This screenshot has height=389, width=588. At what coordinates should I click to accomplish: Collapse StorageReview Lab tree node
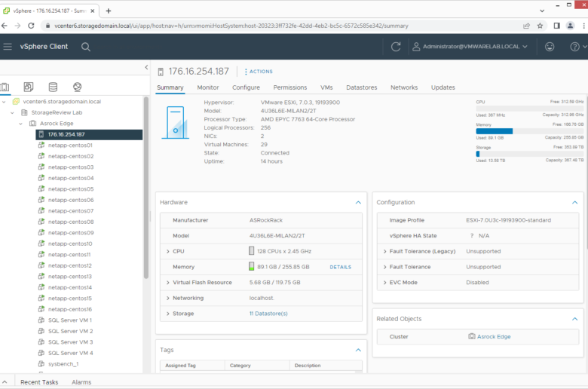pyautogui.click(x=12, y=112)
